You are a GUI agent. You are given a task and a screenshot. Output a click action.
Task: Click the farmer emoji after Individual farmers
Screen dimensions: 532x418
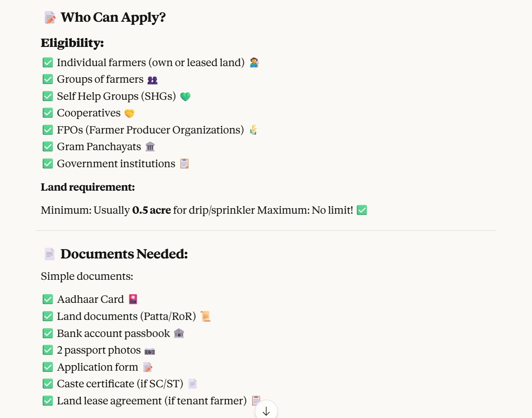254,63
